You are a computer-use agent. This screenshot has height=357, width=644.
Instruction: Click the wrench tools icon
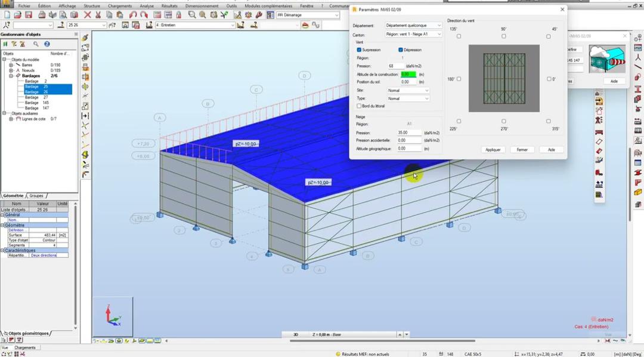[259, 15]
